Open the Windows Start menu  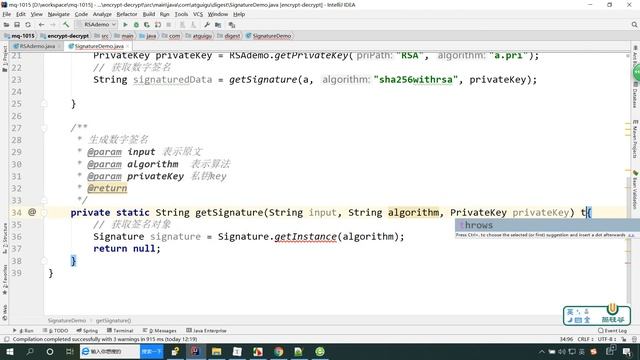coord(10,351)
